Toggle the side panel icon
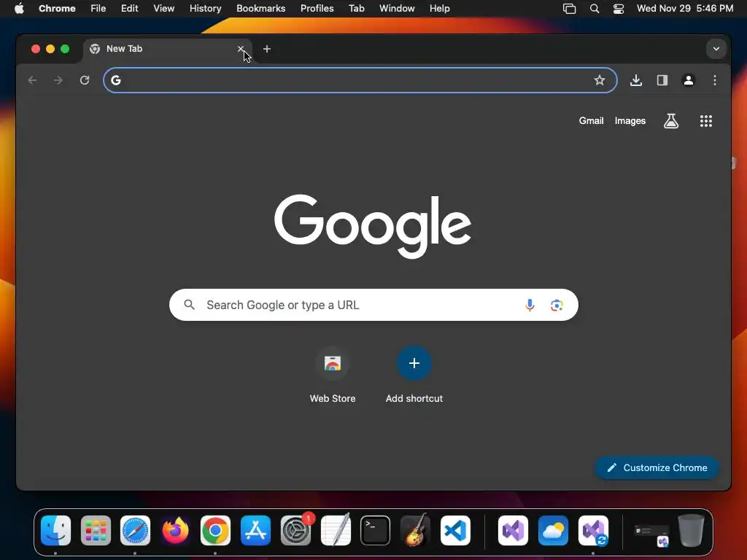747x560 pixels. (x=662, y=80)
